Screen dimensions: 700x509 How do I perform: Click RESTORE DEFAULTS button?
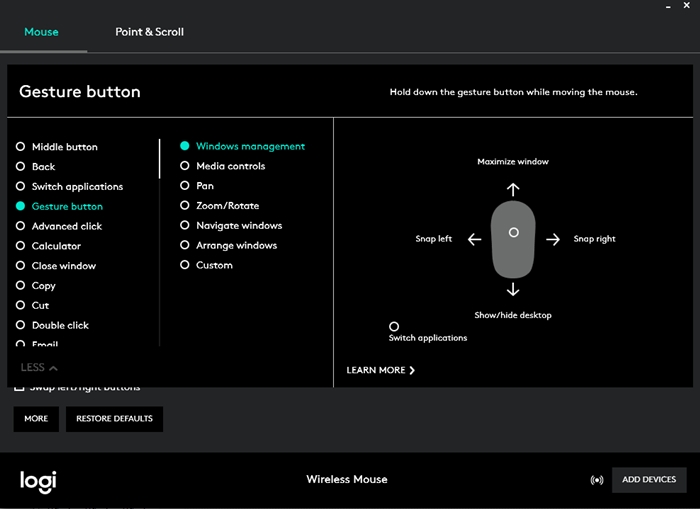[114, 419]
